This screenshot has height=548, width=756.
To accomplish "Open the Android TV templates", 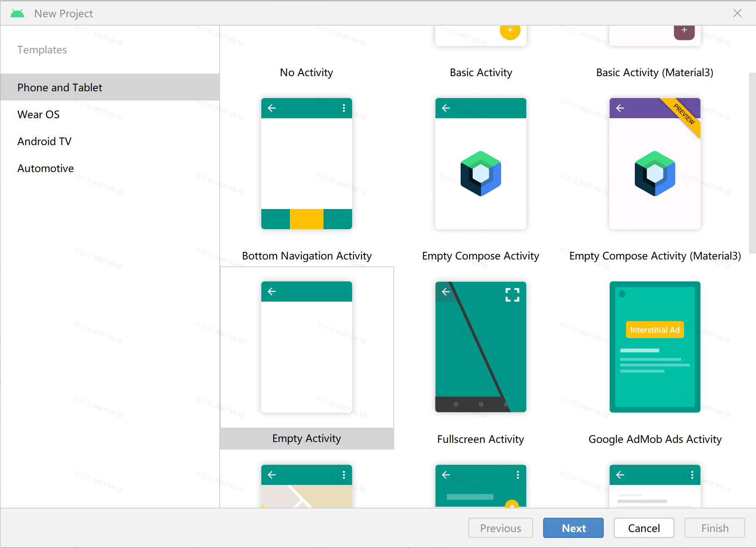I will tap(110, 141).
